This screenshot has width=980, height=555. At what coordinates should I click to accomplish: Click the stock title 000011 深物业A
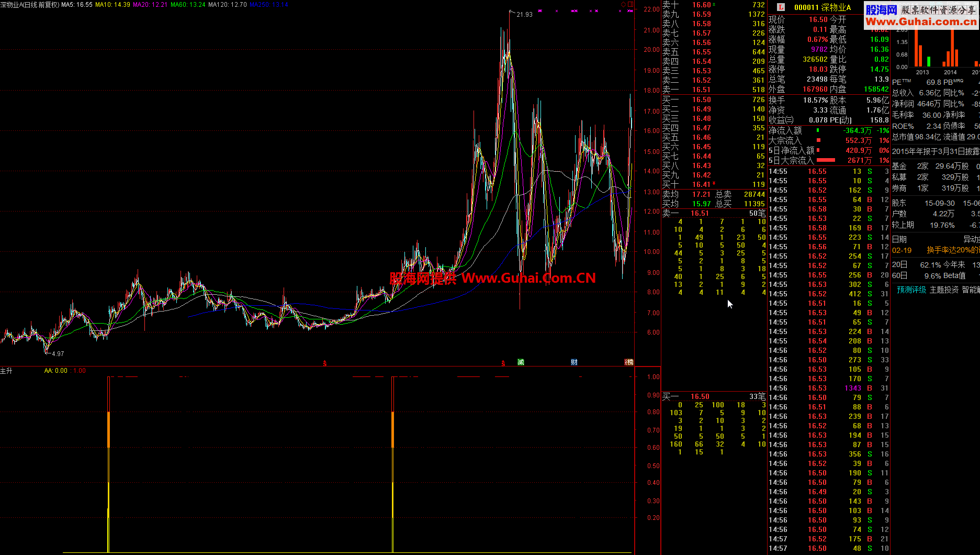point(823,7)
